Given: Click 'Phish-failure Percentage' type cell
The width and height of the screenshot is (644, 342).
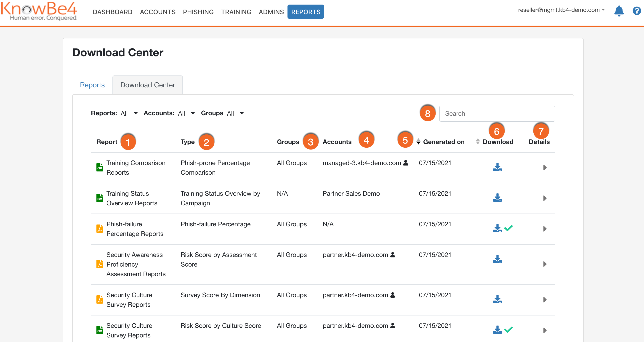Looking at the screenshot, I should point(216,224).
